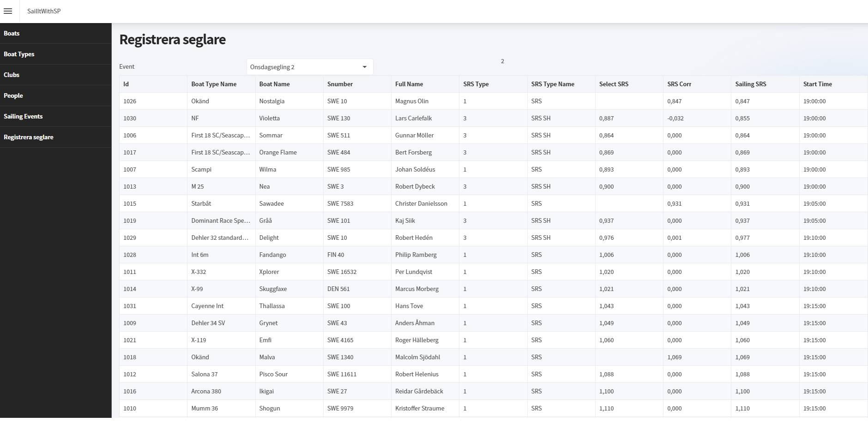Sort by Id column header
Image resolution: width=868 pixels, height=428 pixels.
153,84
